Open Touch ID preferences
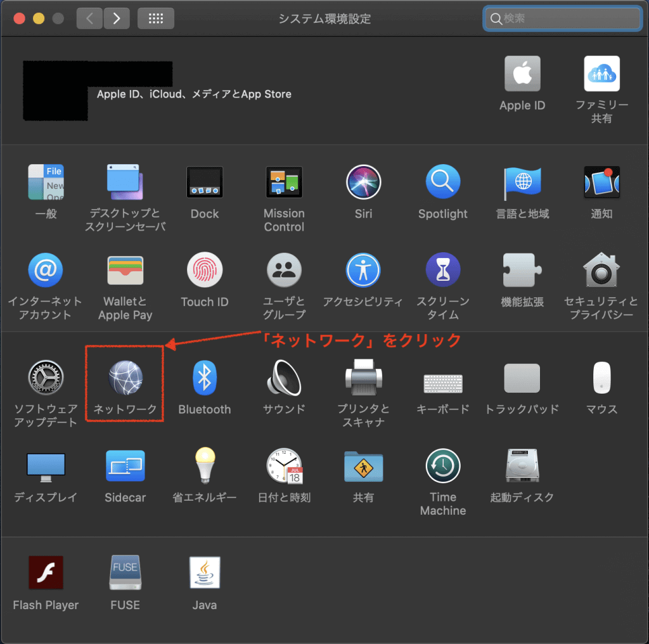This screenshot has height=644, width=649. pyautogui.click(x=205, y=270)
